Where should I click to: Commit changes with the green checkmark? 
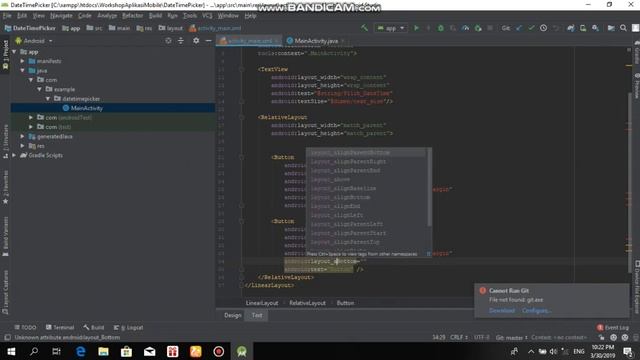[x=531, y=28]
